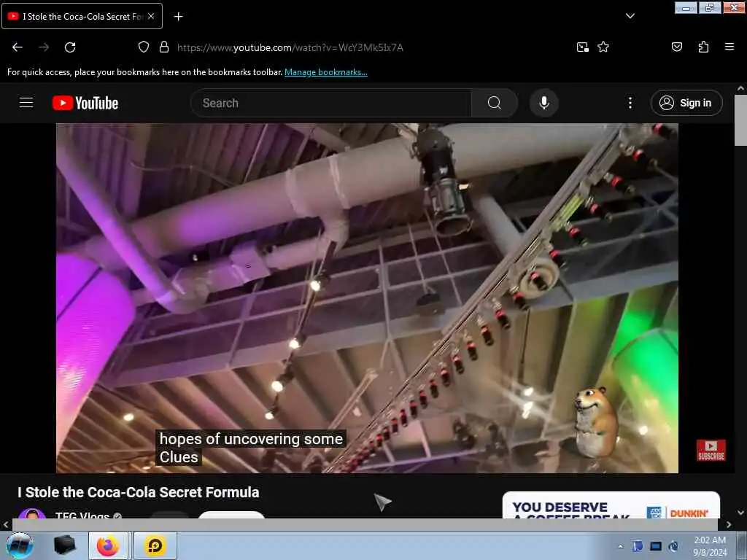Image resolution: width=747 pixels, height=560 pixels.
Task: Close the Coca-Cola Secret Formula tab
Action: click(151, 16)
